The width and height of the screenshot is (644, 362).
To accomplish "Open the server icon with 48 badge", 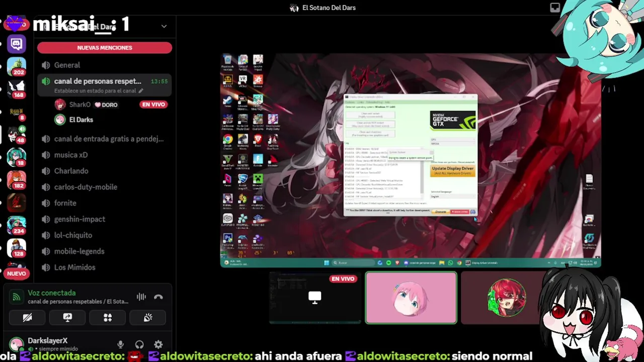I will (17, 134).
